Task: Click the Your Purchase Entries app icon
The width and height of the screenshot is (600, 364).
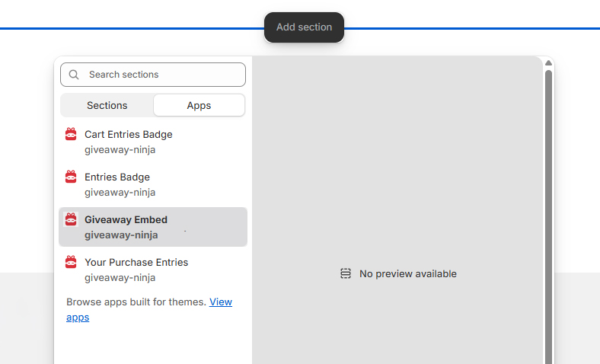Action: pyautogui.click(x=71, y=263)
